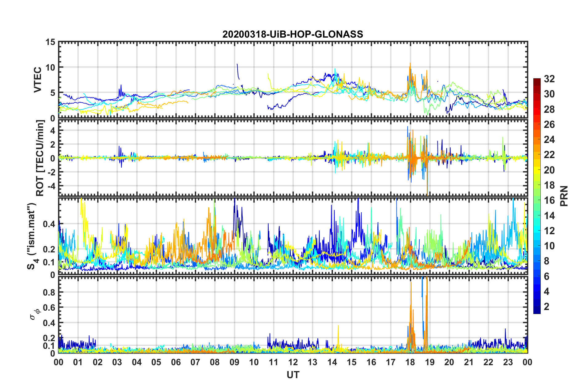Select the "26" tick on the PRN colorbar
This screenshot has width=586, height=392.
click(549, 125)
